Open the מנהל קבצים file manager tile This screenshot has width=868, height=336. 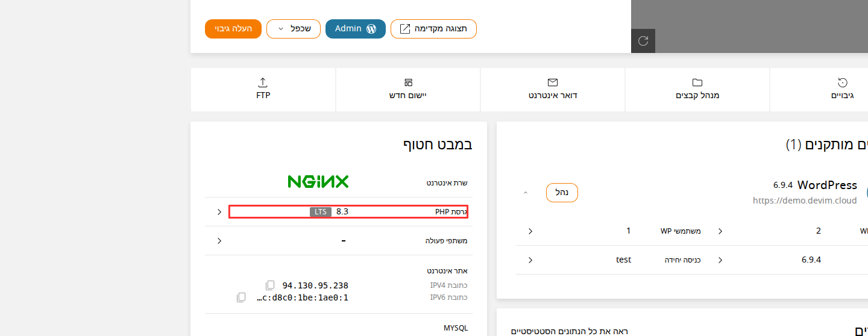click(x=697, y=89)
